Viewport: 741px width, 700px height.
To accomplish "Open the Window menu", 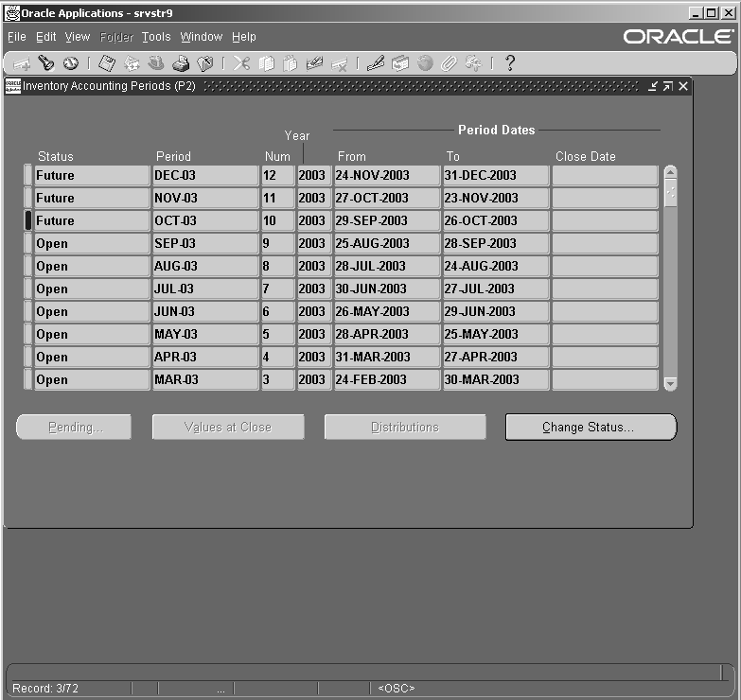I will pos(202,37).
